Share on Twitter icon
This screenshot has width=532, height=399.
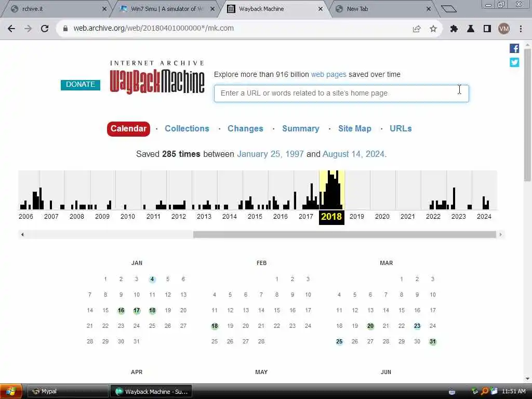[514, 62]
